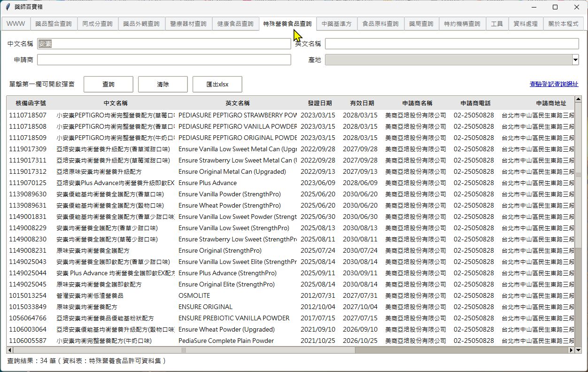The height and width of the screenshot is (372, 588).
Task: Sort by 發證日期 column header
Action: point(320,103)
